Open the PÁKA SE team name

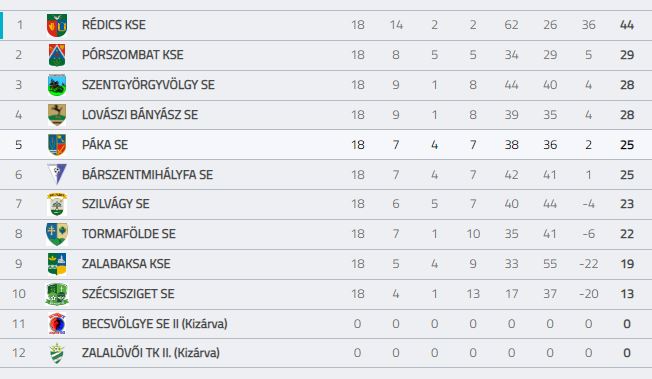point(105,145)
